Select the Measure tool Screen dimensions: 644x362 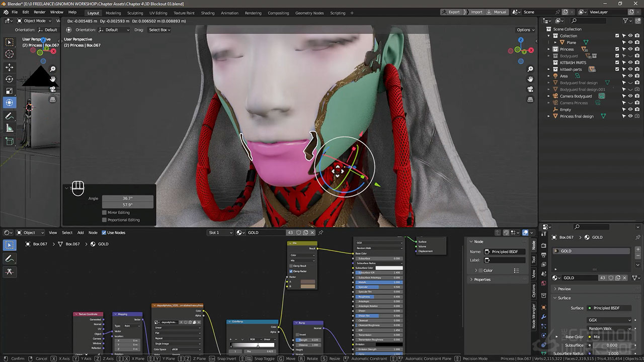10,128
